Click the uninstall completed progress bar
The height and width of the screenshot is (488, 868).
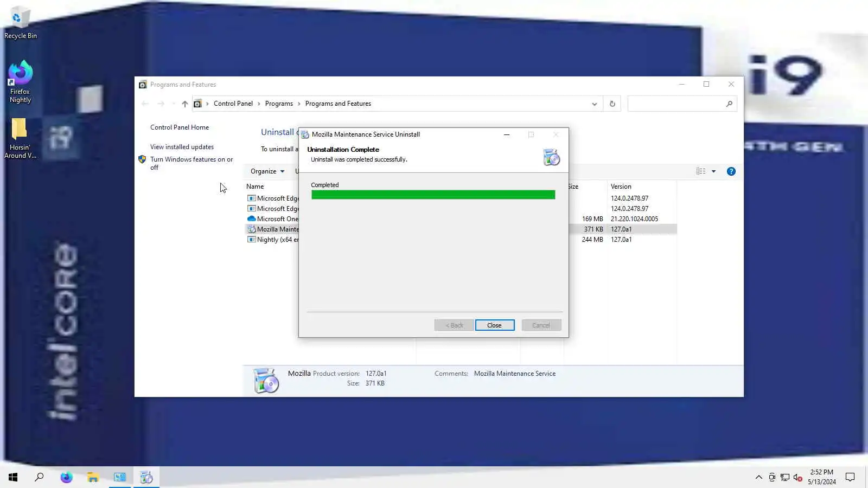[x=433, y=195]
